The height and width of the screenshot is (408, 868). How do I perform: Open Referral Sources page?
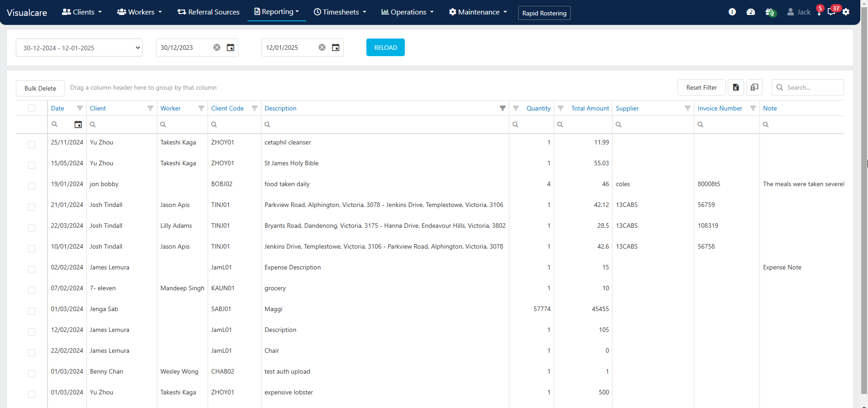click(209, 12)
